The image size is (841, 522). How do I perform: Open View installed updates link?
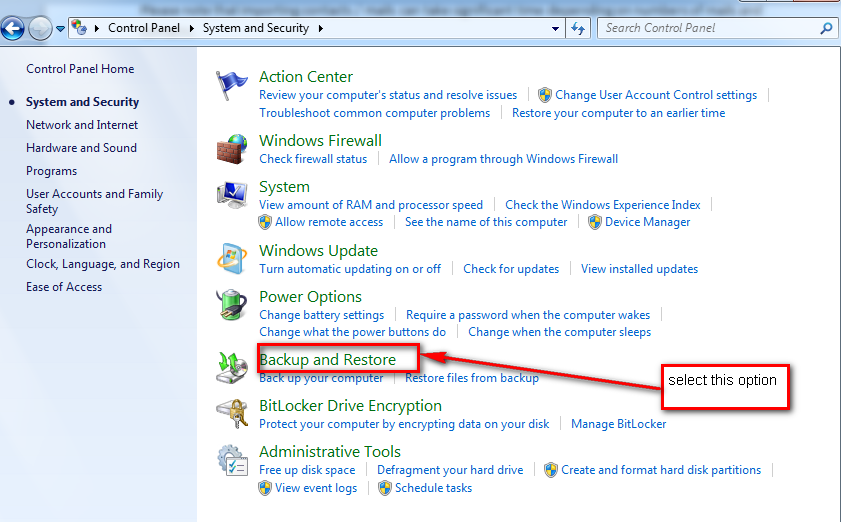click(639, 269)
